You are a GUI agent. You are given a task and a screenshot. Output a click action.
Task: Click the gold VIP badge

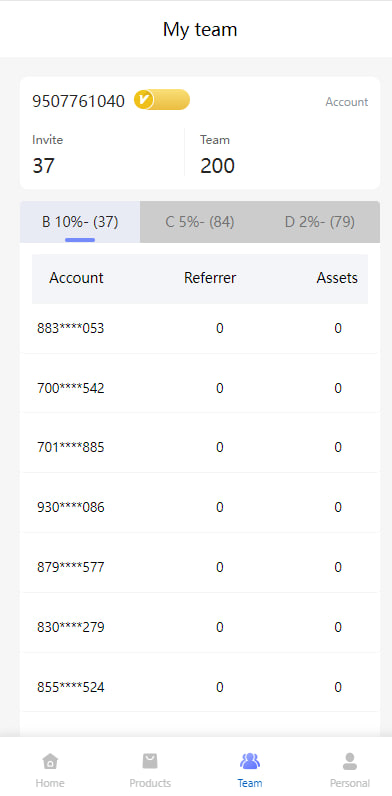pyautogui.click(x=162, y=100)
